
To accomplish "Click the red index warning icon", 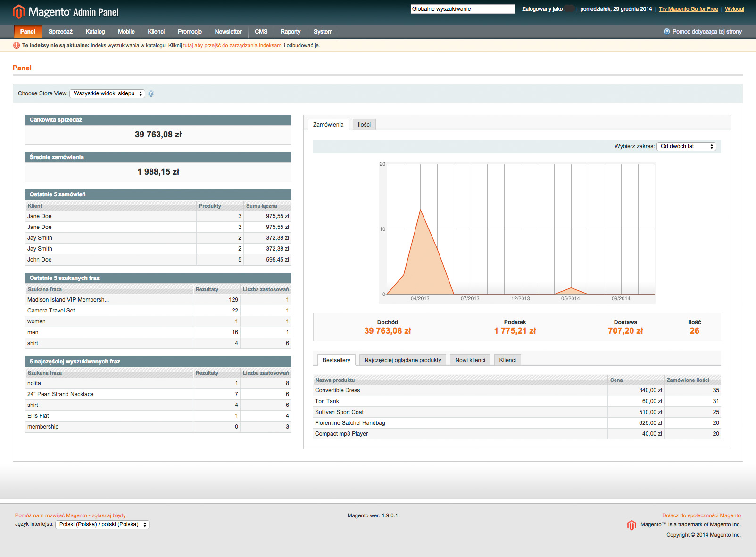I will click(x=17, y=45).
